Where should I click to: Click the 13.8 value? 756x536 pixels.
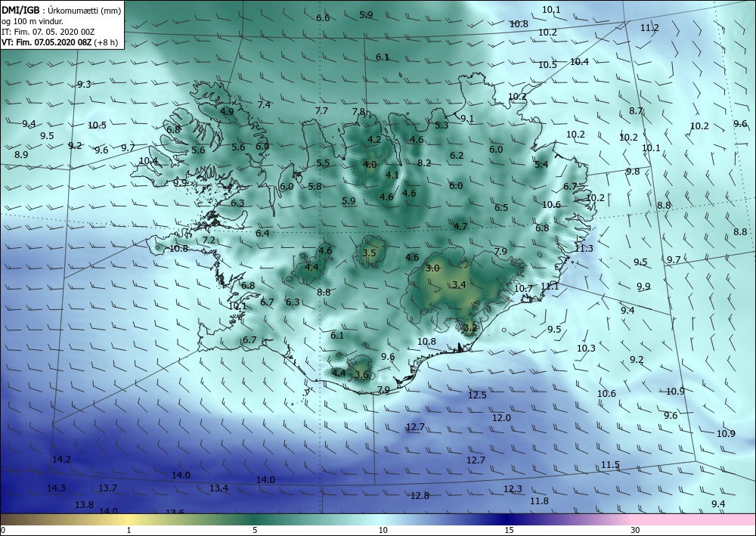85,505
